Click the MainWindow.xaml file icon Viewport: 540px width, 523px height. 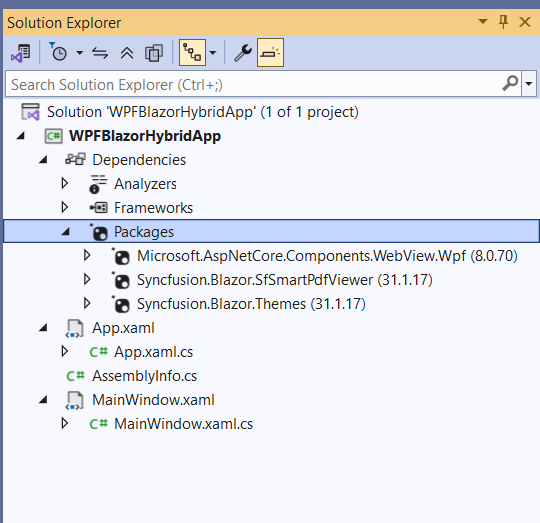click(74, 401)
